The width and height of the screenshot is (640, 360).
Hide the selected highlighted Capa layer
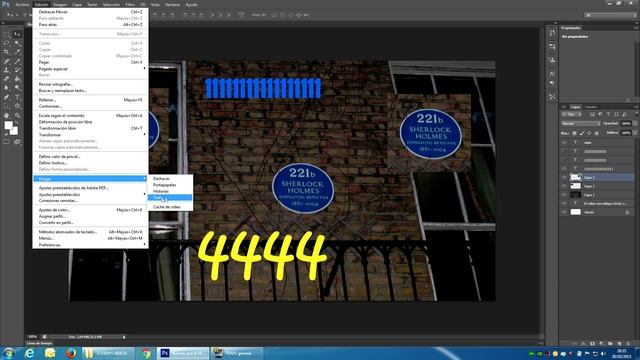(564, 178)
